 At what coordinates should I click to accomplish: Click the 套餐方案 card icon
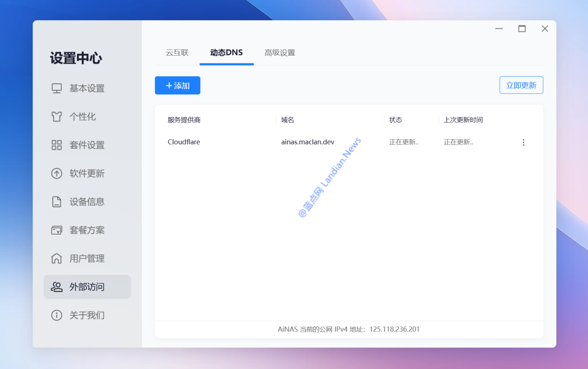57,230
